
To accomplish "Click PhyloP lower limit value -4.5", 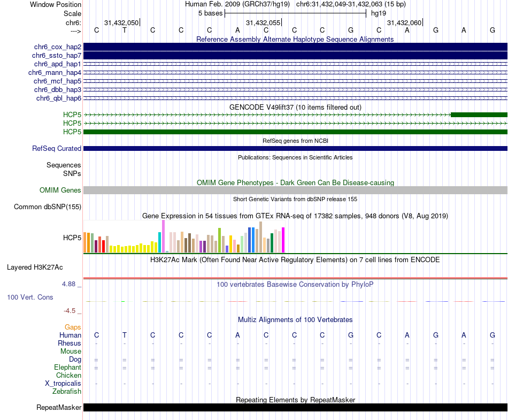I will click(x=70, y=311).
